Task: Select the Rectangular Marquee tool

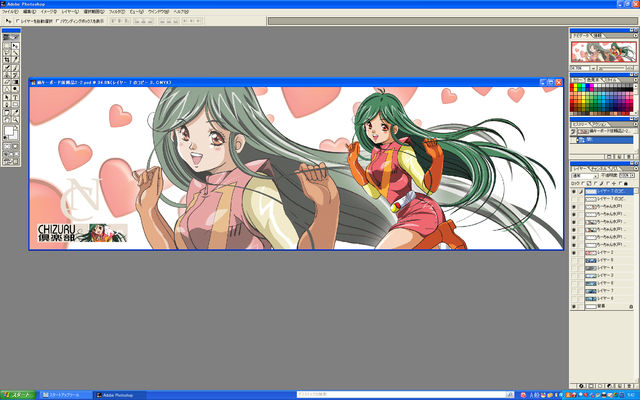Action: (x=7, y=46)
